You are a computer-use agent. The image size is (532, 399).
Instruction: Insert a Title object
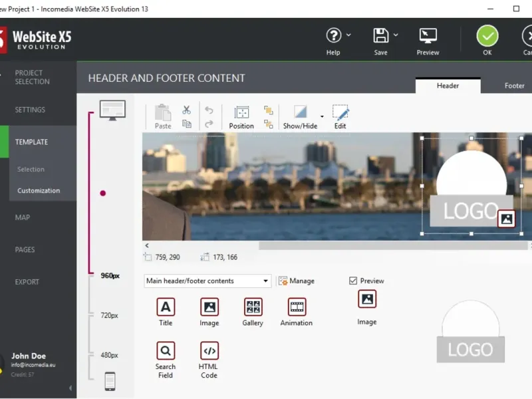tap(166, 312)
